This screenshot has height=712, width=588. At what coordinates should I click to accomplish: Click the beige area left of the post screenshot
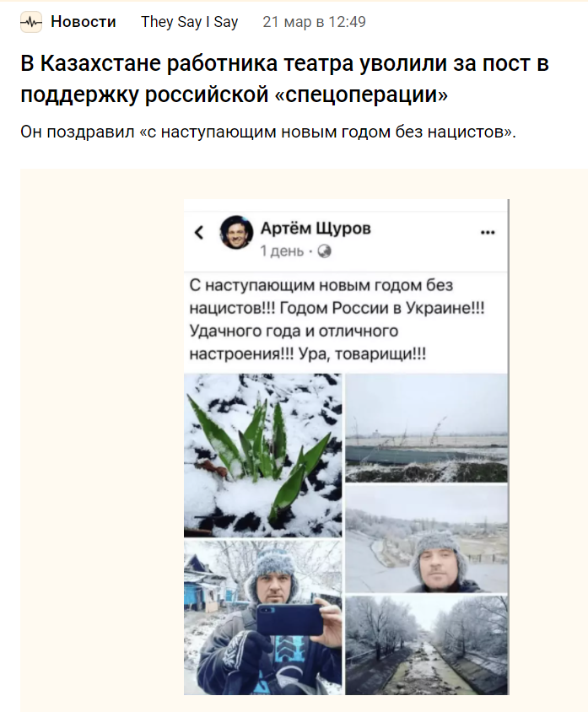point(101,439)
